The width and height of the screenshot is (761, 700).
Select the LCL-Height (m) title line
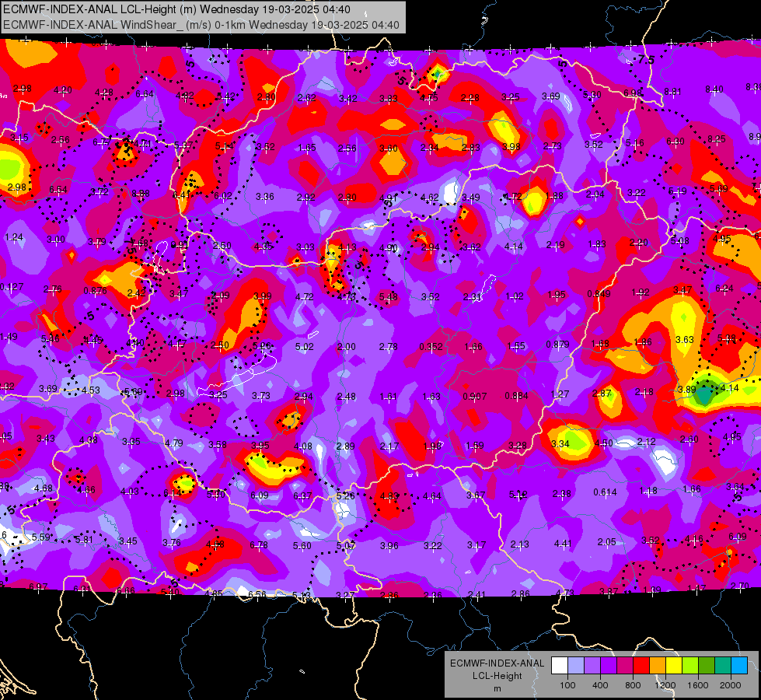(176, 9)
